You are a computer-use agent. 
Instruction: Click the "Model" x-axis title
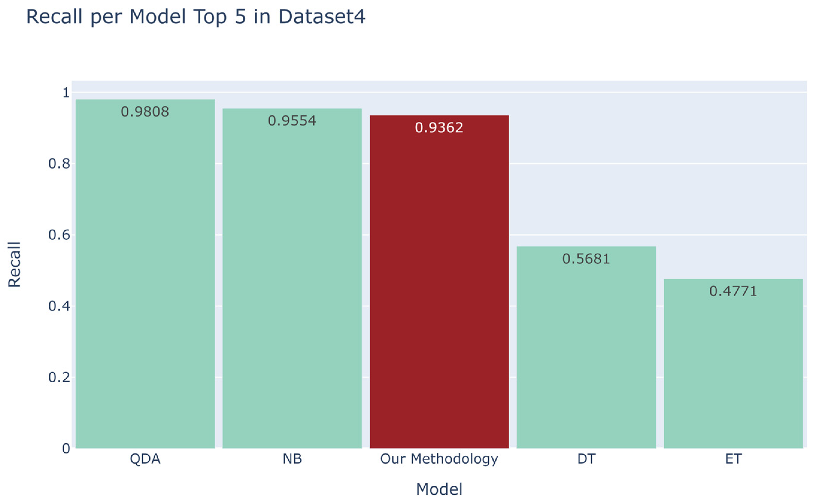(x=439, y=489)
